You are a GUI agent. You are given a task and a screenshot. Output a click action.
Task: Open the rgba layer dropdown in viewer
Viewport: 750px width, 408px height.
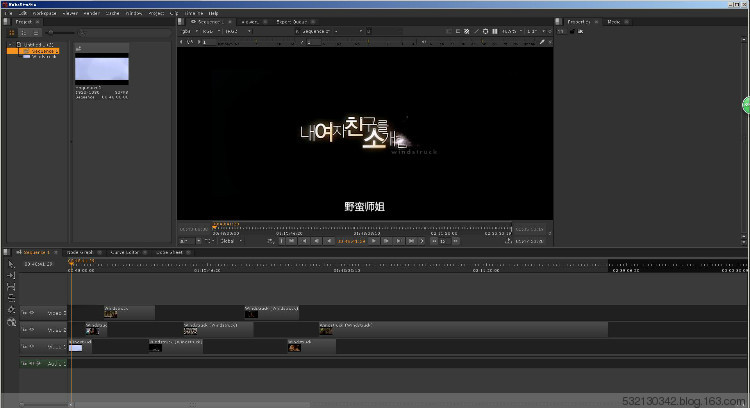(x=187, y=31)
